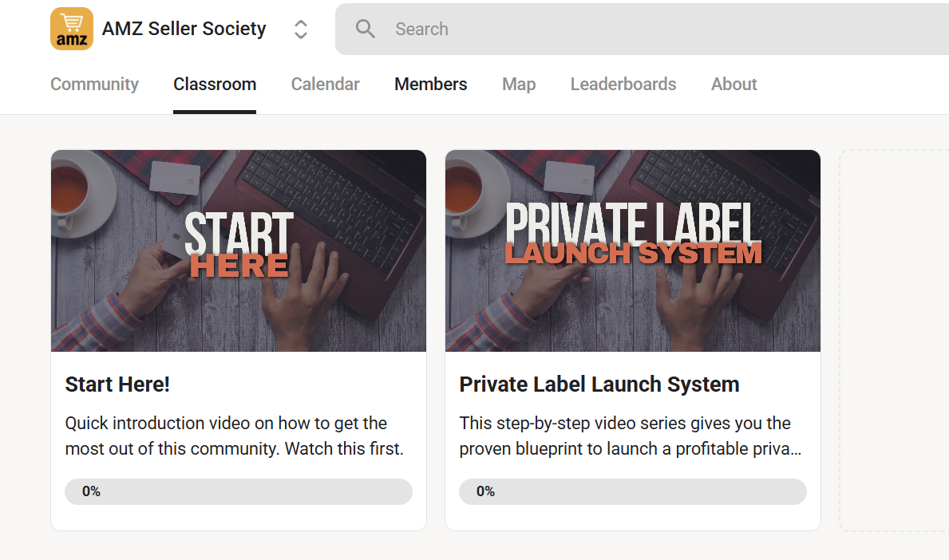Image resolution: width=949 pixels, height=560 pixels.
Task: Open the About tab
Action: click(734, 84)
